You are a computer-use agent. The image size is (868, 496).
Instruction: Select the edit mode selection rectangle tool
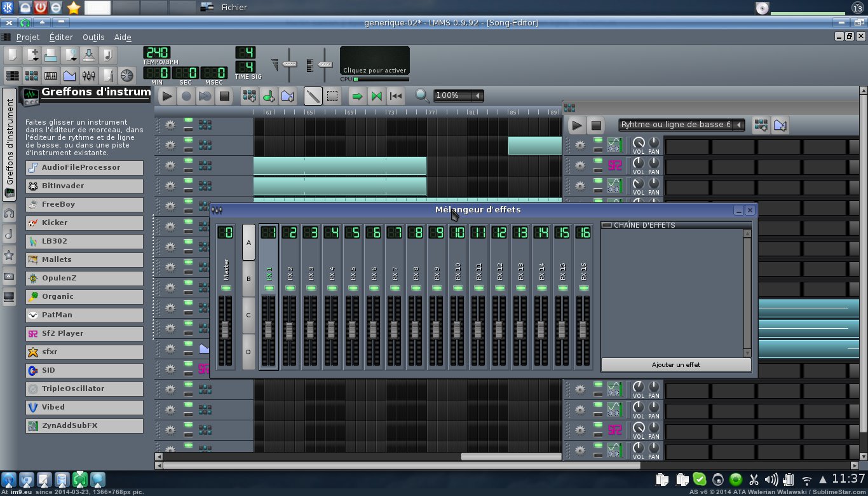[x=332, y=96]
